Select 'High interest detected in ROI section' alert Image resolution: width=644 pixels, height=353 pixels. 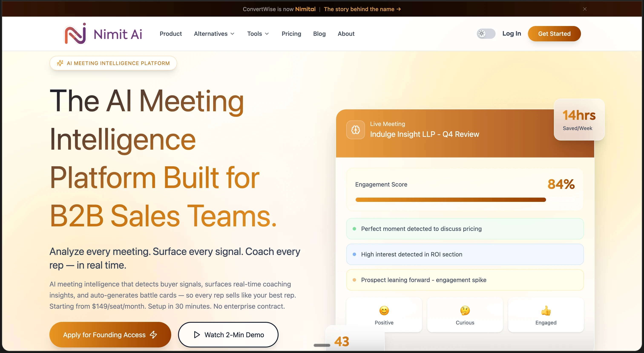point(465,254)
